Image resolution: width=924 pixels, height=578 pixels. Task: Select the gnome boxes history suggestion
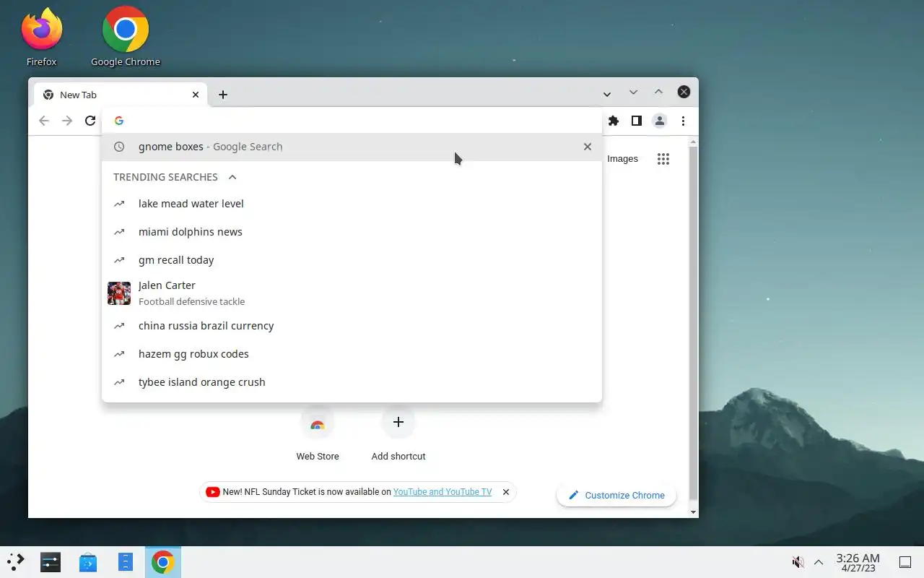[x=352, y=147]
